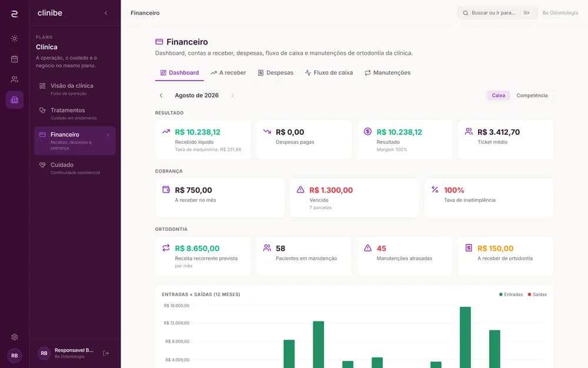Select the Competência view toggle
Image resolution: width=588 pixels, height=368 pixels.
point(532,95)
